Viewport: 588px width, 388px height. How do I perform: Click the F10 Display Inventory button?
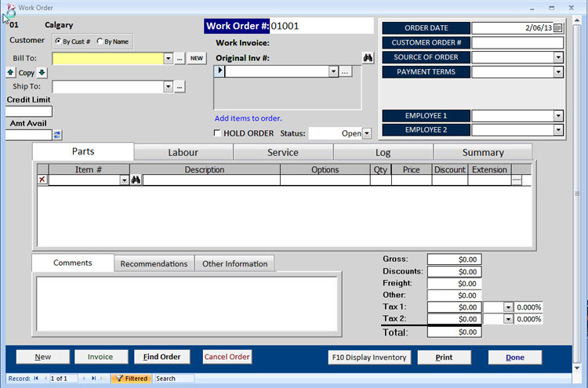click(x=369, y=357)
